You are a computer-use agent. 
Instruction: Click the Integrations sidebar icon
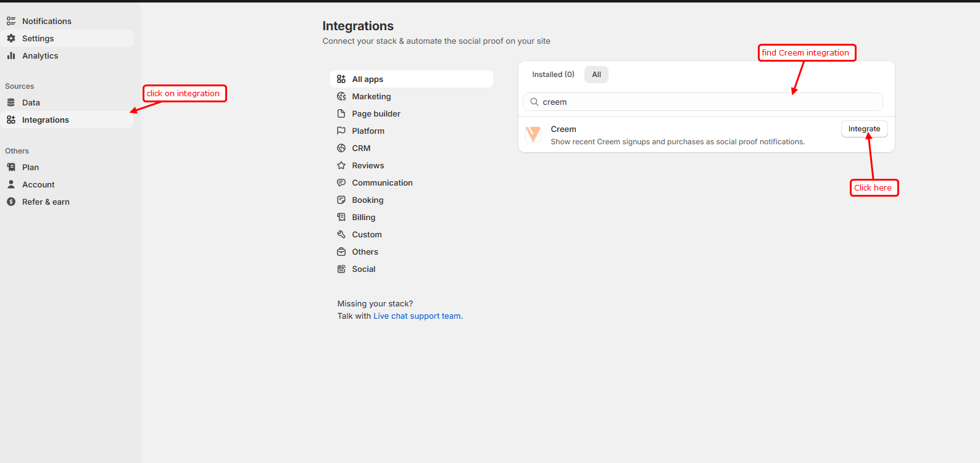point(11,120)
